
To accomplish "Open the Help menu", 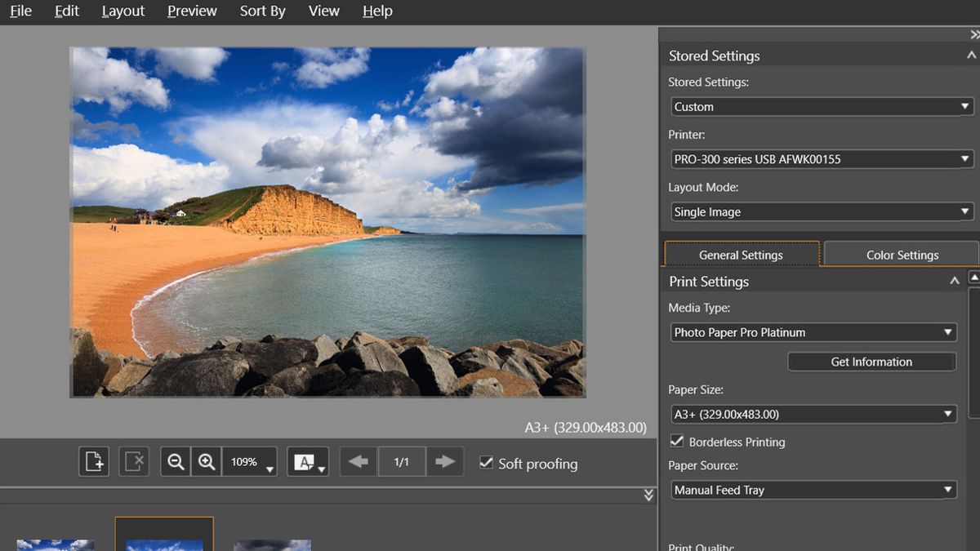I will 377,11.
